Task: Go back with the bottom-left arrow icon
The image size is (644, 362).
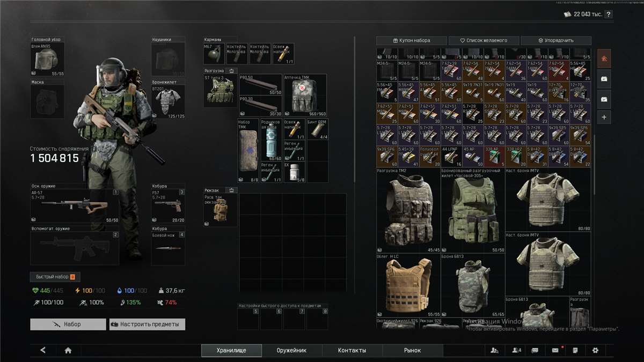Action: coord(43,350)
